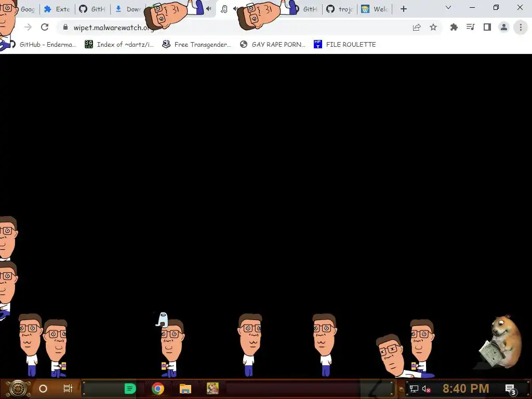This screenshot has width=532, height=399.
Task: Switch to the Google tab
Action: (x=28, y=9)
